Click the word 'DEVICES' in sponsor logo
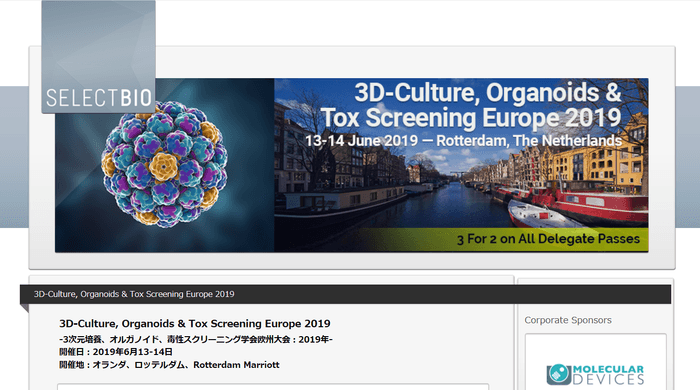700x390 pixels. (x=608, y=380)
